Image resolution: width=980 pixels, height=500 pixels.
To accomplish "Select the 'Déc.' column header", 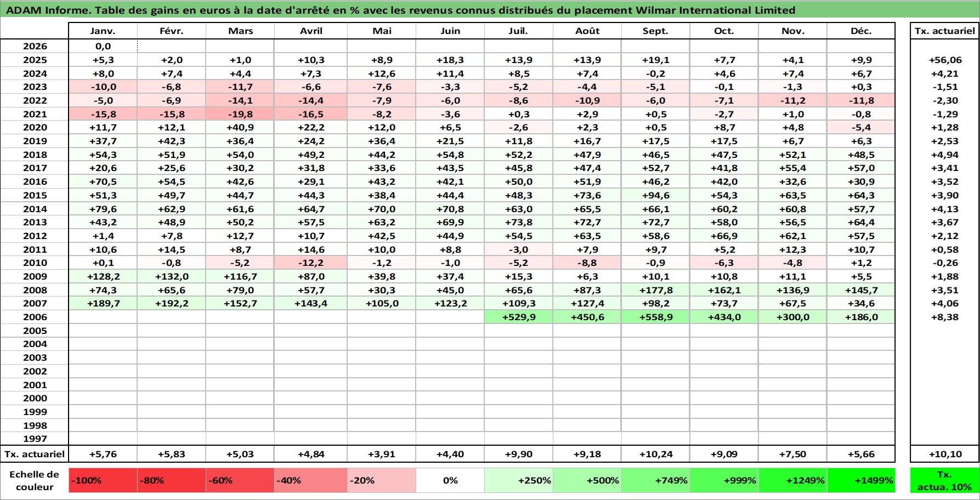I will tap(861, 31).
